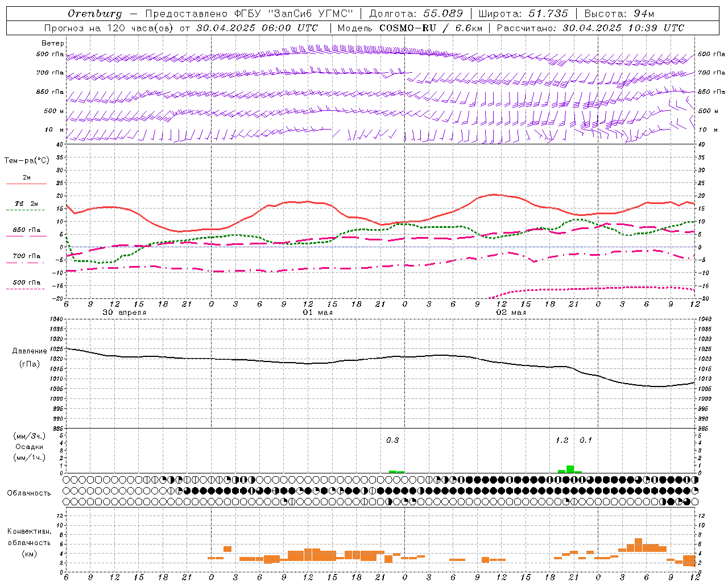Screen dimensions: 728x582
Task: Click the "(мм/1ч.)" precipitation unit label
Action: coord(29,458)
